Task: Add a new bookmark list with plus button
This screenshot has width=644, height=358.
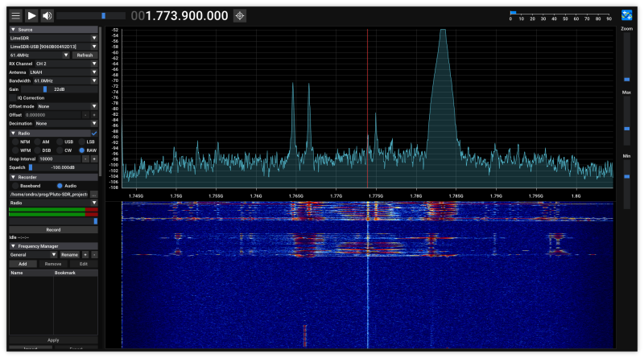Action: (x=85, y=255)
